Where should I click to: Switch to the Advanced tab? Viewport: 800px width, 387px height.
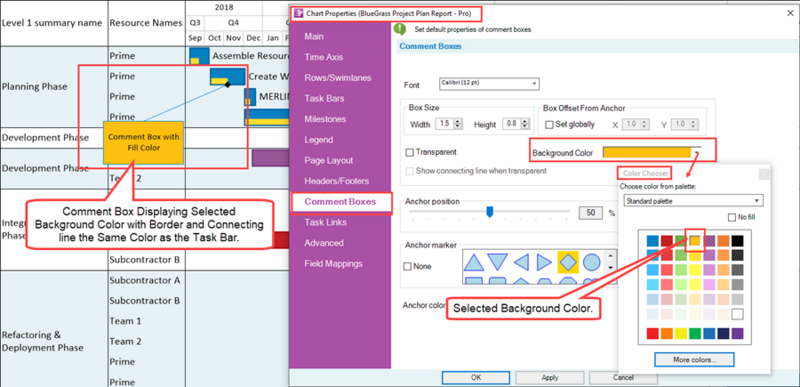pyautogui.click(x=324, y=243)
